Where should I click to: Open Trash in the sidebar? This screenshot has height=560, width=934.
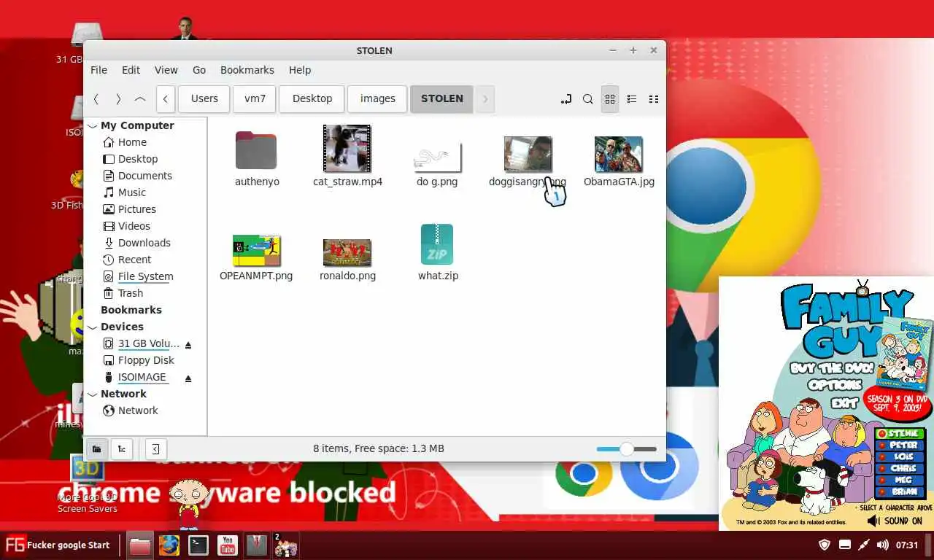pos(131,293)
